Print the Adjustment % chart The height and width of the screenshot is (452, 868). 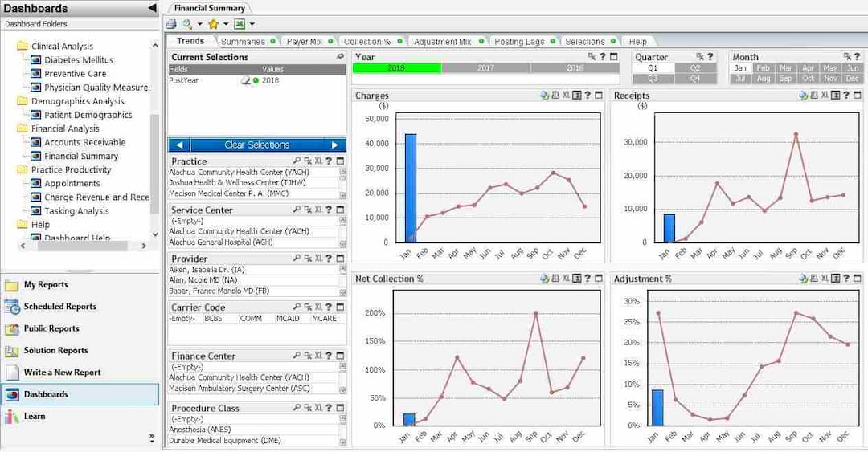point(814,279)
